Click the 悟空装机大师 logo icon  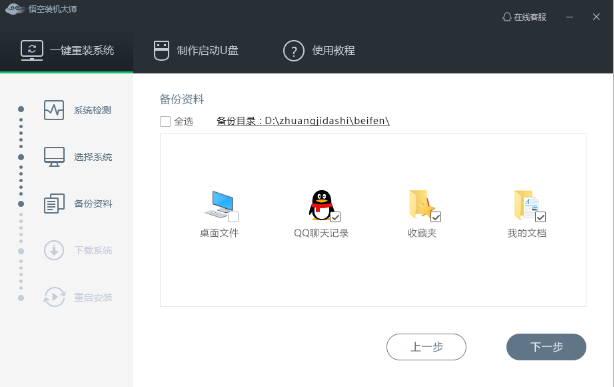(15, 9)
